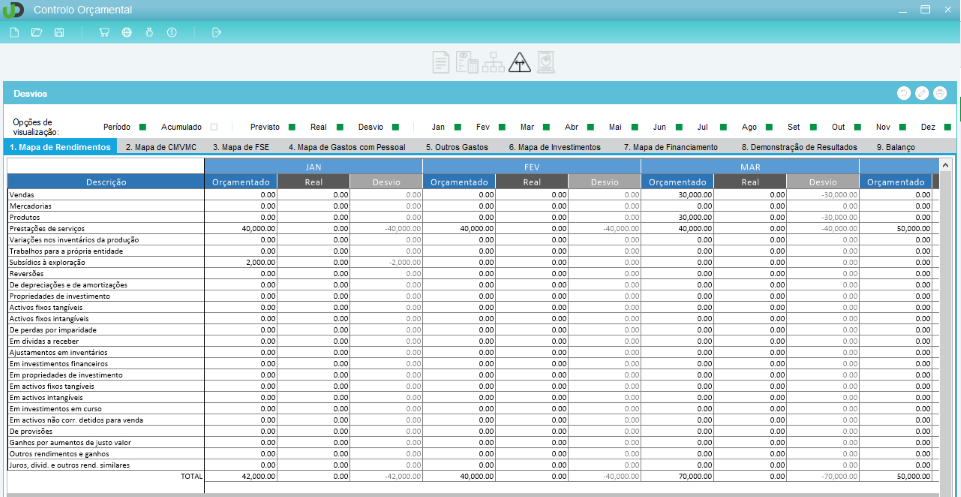Open the 5. Outros Gastos tab

[457, 147]
